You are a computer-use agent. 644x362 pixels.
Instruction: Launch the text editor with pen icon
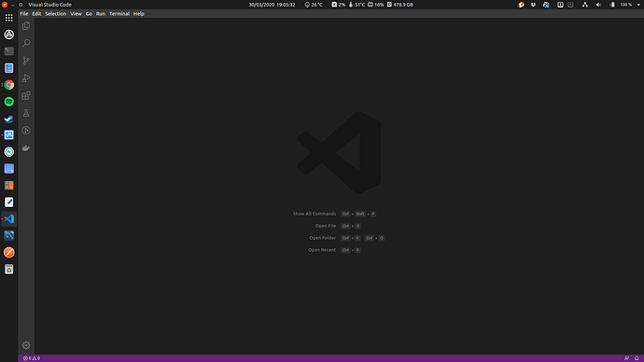click(x=9, y=202)
